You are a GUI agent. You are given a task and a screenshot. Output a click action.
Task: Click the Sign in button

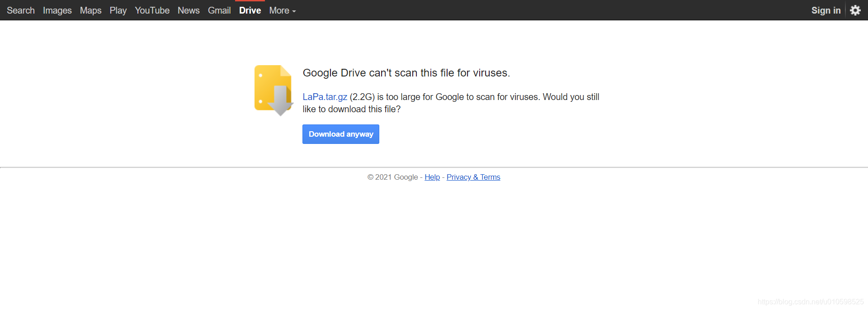pyautogui.click(x=826, y=10)
